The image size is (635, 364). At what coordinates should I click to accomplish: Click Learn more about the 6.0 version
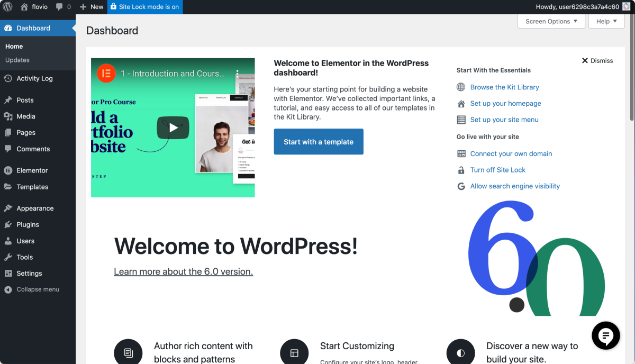point(183,272)
